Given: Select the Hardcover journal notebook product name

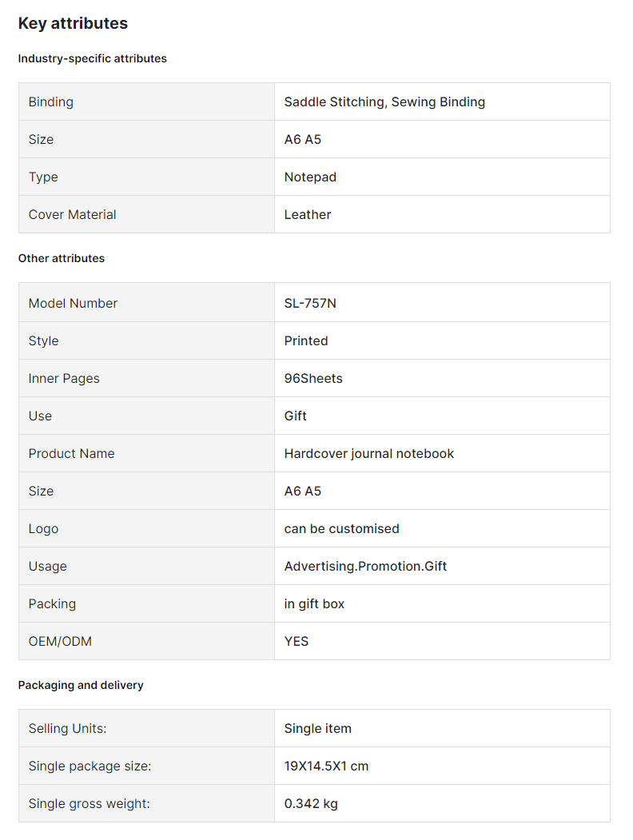Looking at the screenshot, I should 369,453.
